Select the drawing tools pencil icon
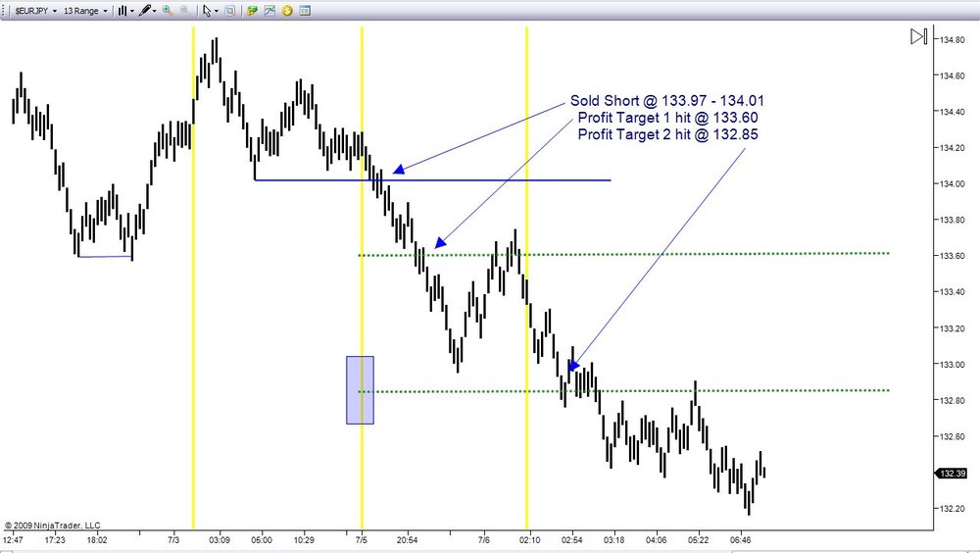Image resolution: width=980 pixels, height=553 pixels. [144, 11]
